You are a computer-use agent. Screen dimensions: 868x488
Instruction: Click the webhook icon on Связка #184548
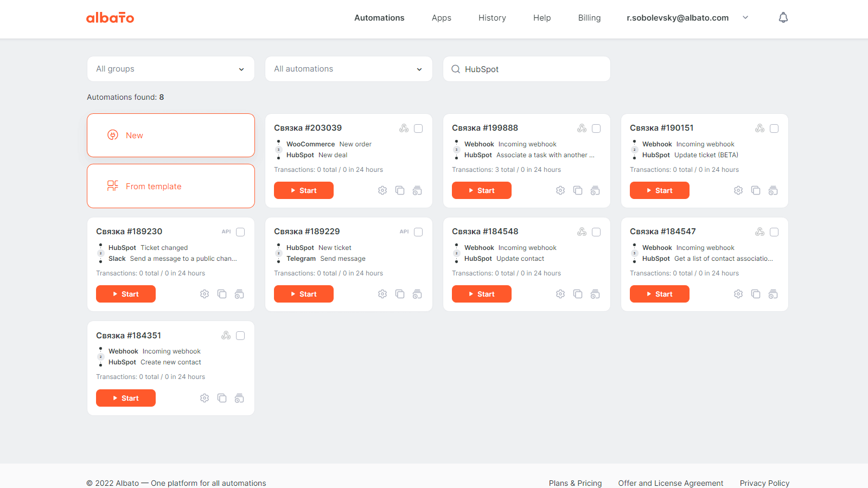tap(582, 232)
